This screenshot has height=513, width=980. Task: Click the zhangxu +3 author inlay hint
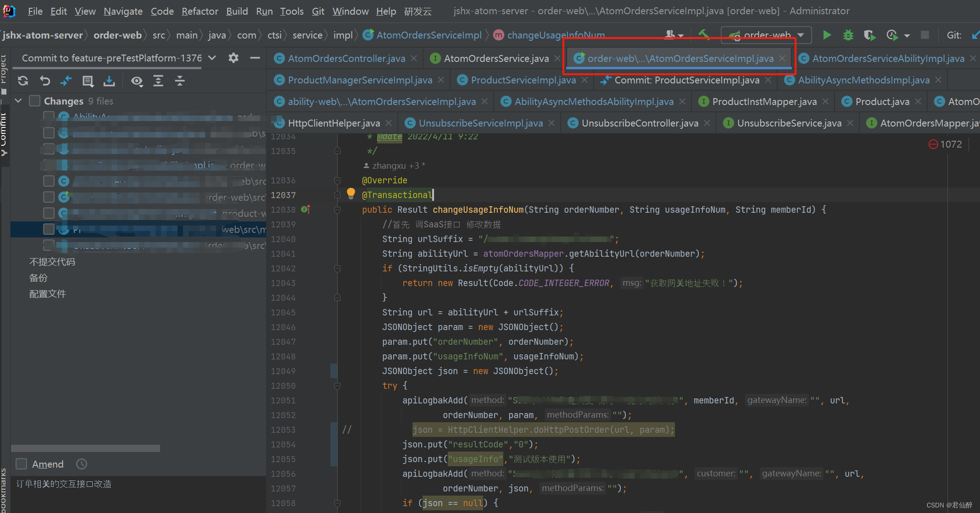coord(394,165)
